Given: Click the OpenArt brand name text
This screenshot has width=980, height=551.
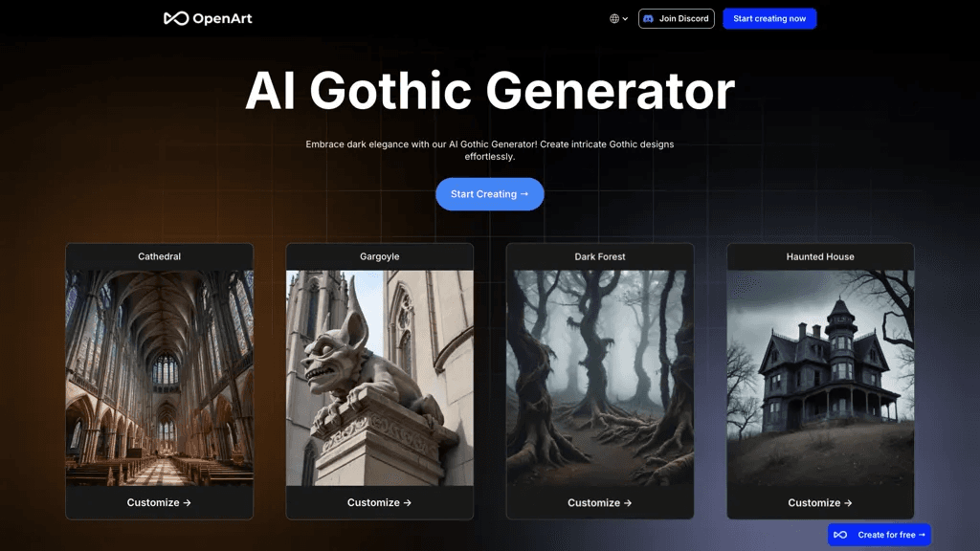Looking at the screenshot, I should click(222, 19).
